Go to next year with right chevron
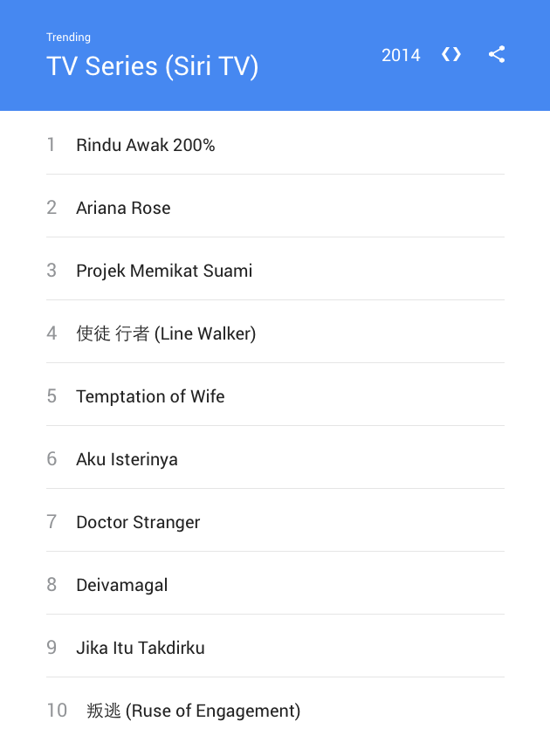The width and height of the screenshot is (550, 756). 457,54
